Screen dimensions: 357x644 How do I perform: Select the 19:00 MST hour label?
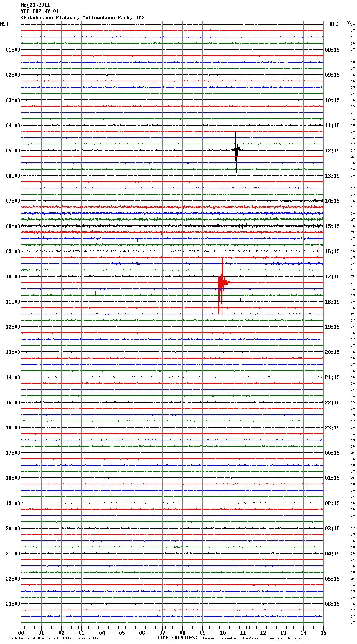[x=13, y=503]
